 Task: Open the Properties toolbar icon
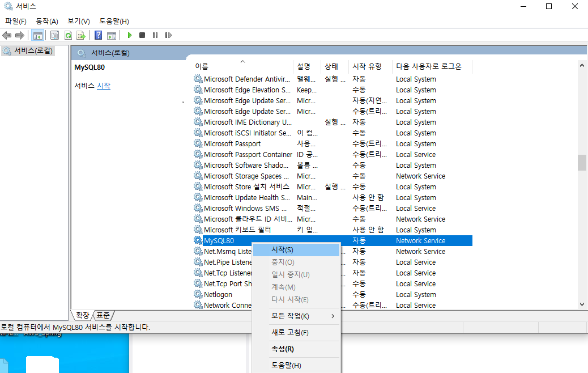pos(55,35)
